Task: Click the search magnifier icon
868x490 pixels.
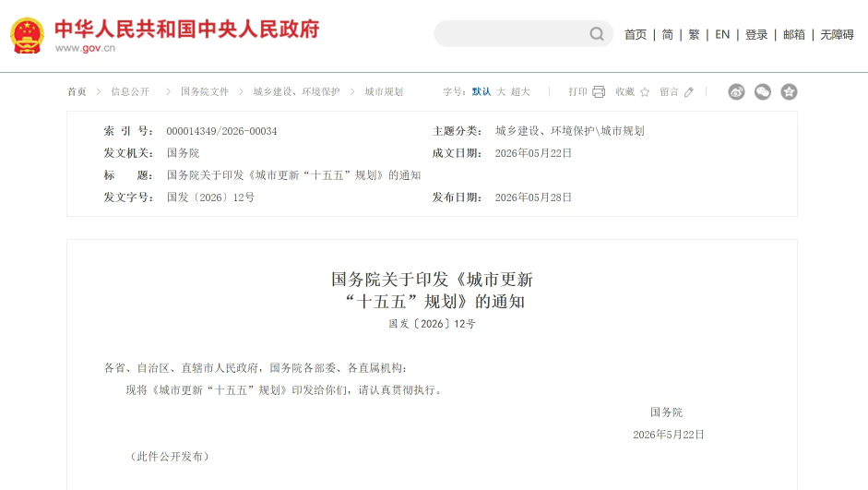Action: (596, 34)
